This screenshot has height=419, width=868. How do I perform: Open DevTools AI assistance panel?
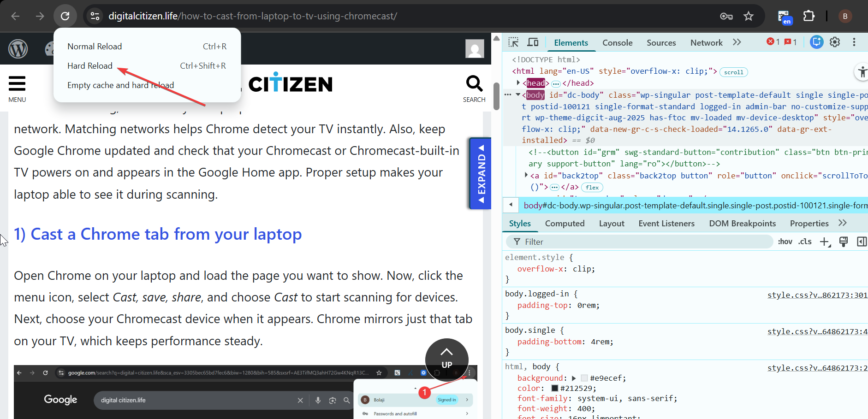click(x=816, y=42)
